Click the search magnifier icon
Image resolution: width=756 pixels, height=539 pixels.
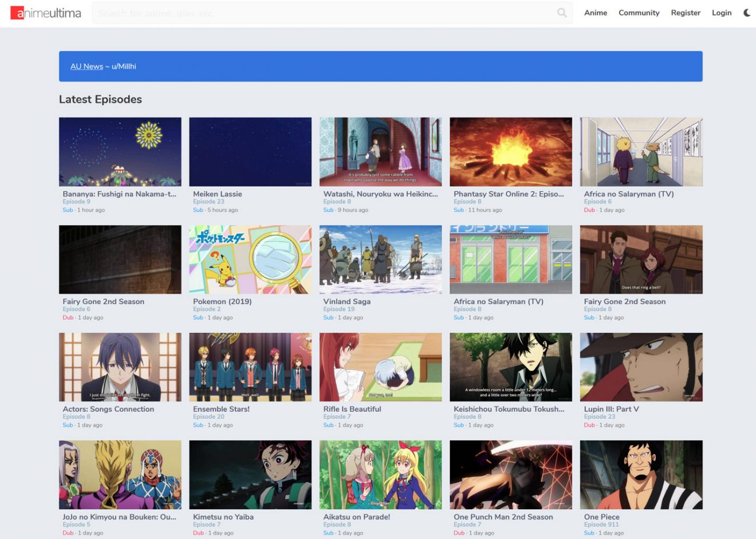click(562, 13)
